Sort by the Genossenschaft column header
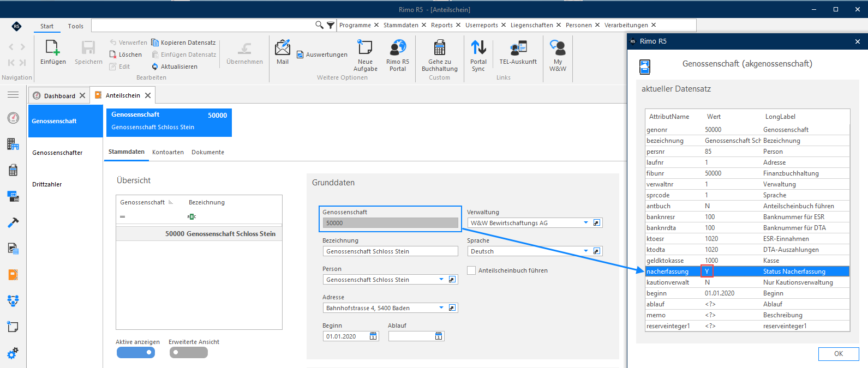Screen dimensions: 868x368 [142, 202]
